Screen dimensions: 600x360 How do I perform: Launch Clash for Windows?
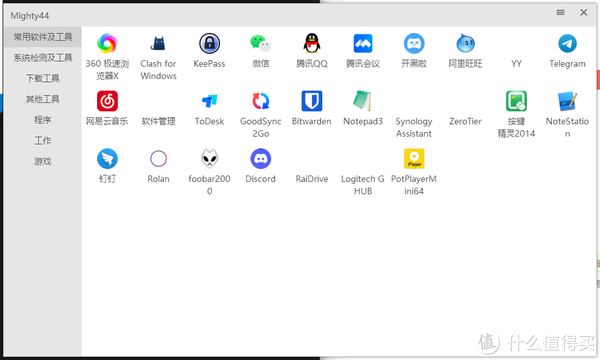[x=158, y=43]
